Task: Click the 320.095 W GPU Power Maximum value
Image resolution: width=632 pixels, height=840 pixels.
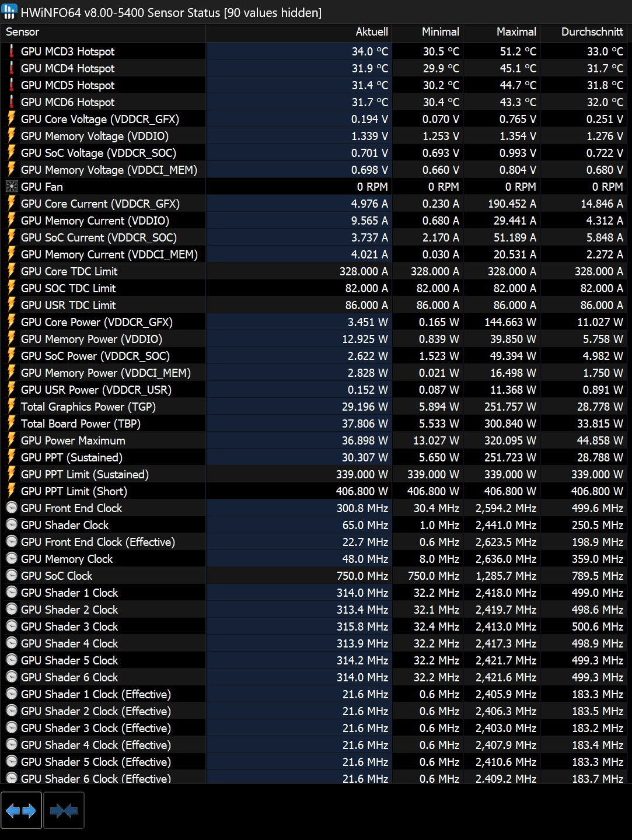Action: [510, 440]
